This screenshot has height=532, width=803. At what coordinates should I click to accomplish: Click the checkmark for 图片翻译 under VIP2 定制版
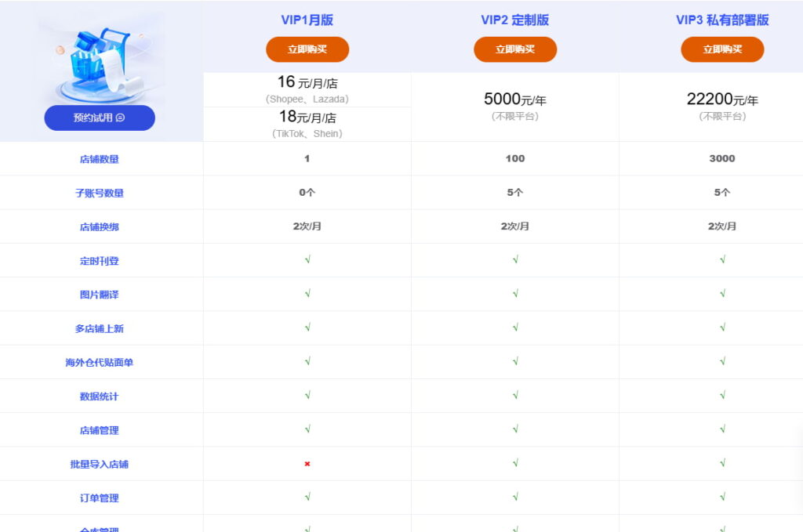click(514, 294)
